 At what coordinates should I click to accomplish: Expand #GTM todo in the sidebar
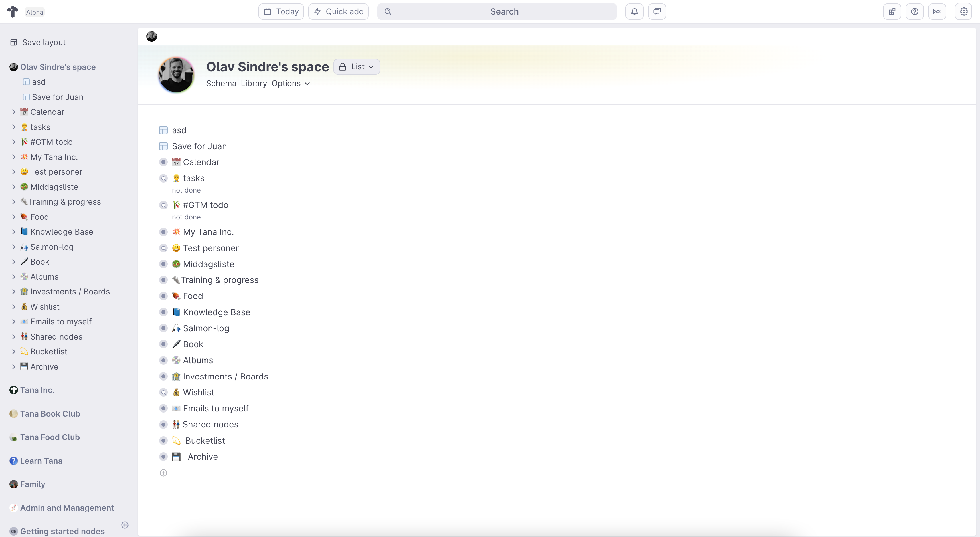click(x=14, y=142)
